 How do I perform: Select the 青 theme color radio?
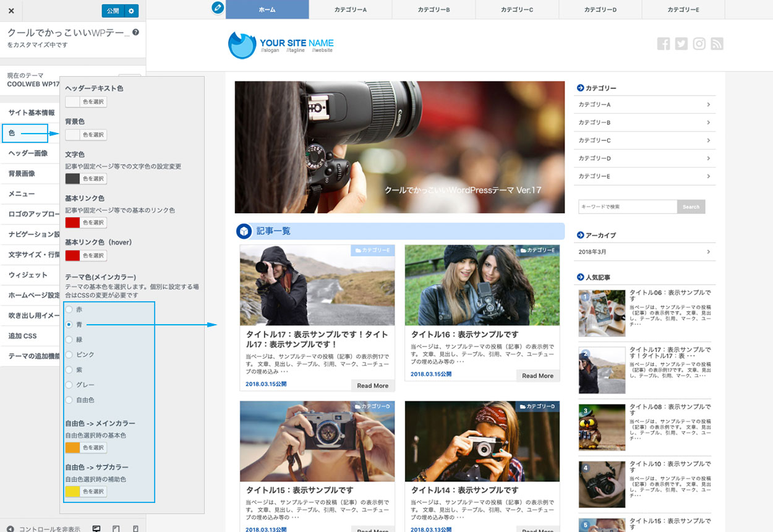[69, 324]
